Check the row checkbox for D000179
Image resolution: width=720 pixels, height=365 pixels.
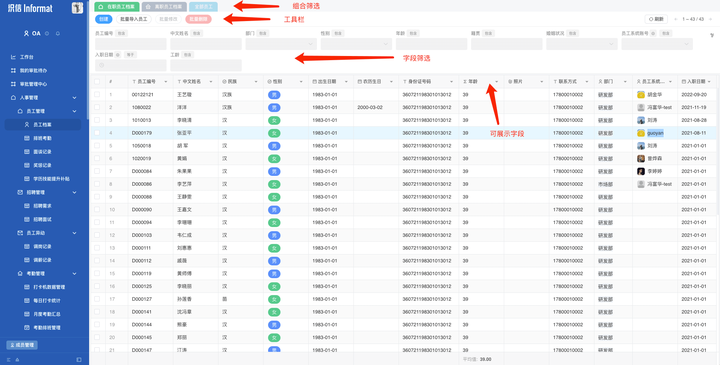[97, 133]
